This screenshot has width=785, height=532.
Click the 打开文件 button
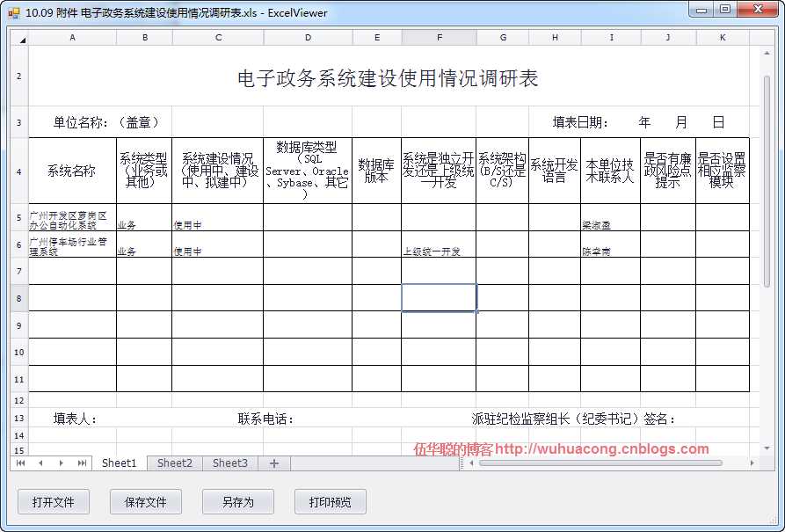(x=54, y=502)
